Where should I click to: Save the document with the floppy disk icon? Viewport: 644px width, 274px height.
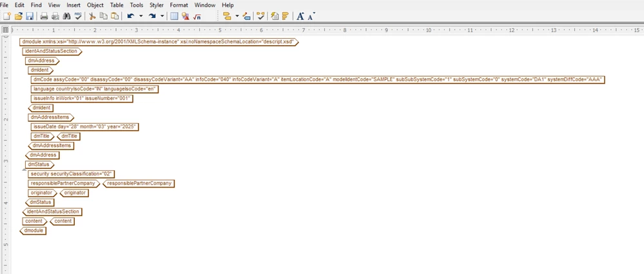click(x=30, y=16)
